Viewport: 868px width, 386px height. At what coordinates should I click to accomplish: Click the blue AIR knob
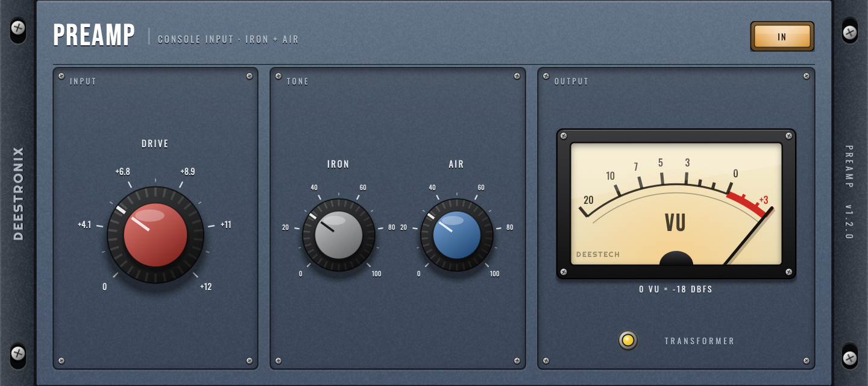click(x=457, y=235)
